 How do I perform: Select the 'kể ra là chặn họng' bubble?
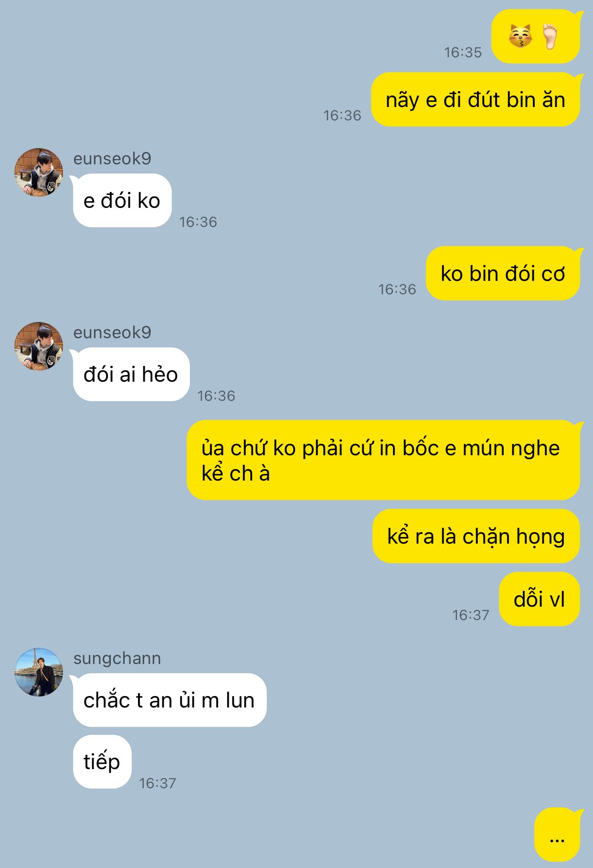(x=476, y=536)
